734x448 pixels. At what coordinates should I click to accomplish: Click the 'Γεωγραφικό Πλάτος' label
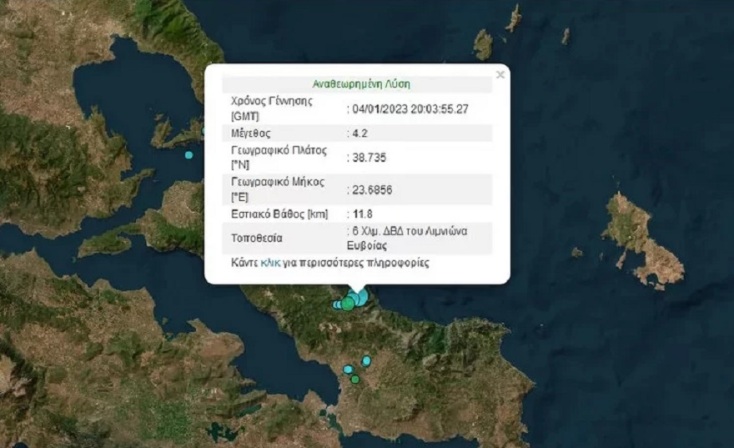[279, 150]
